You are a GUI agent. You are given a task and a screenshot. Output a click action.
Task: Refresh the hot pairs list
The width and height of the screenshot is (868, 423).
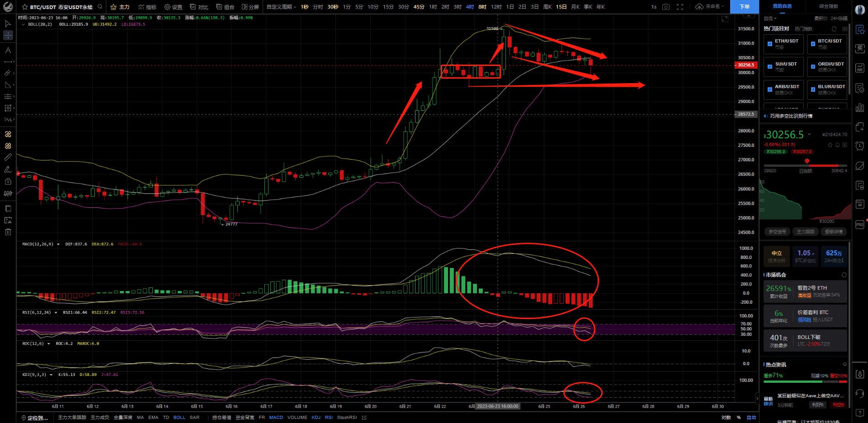coord(834,29)
